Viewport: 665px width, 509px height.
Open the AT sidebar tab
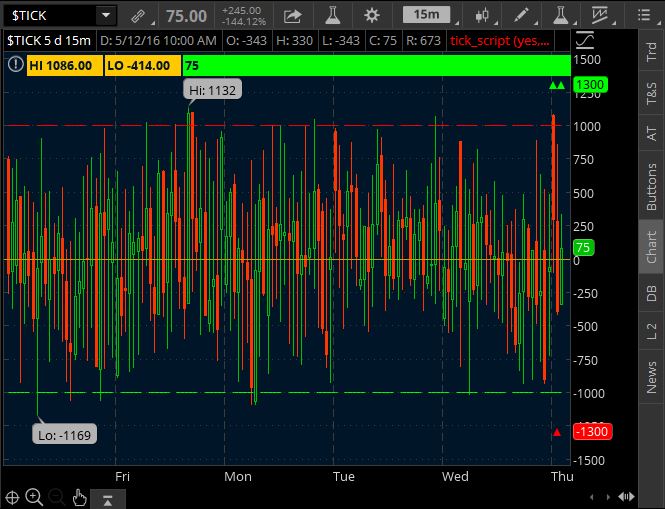click(652, 133)
